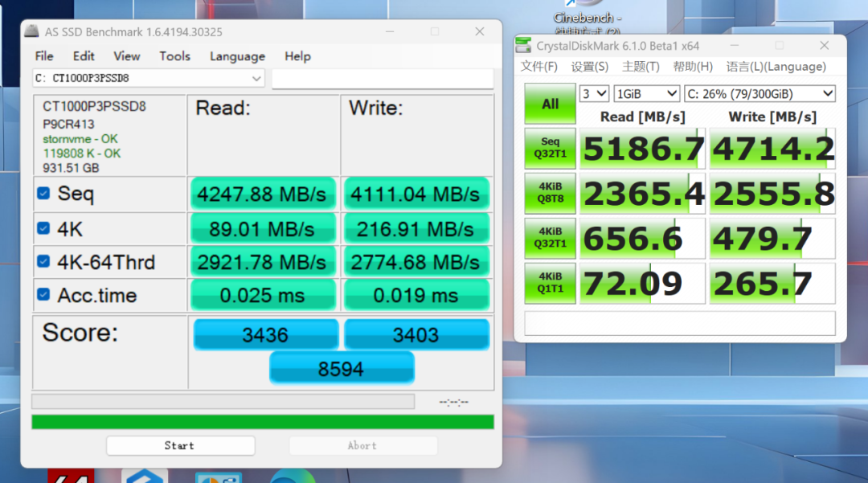
Task: Start the AS SSD benchmark
Action: coord(181,445)
